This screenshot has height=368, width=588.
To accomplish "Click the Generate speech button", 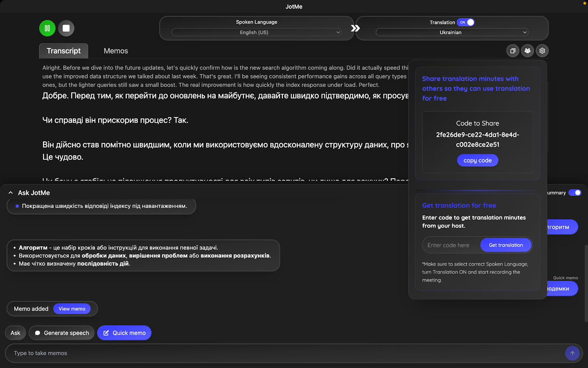I will point(62,333).
